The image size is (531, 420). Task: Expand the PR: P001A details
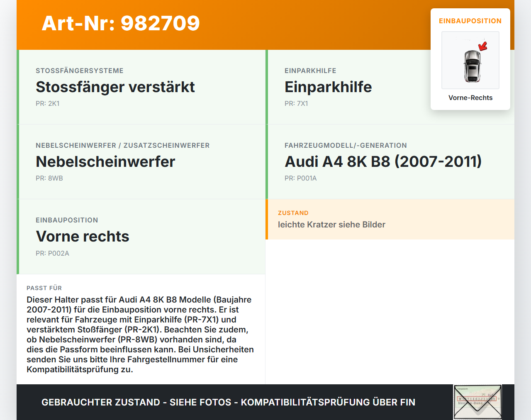300,178
